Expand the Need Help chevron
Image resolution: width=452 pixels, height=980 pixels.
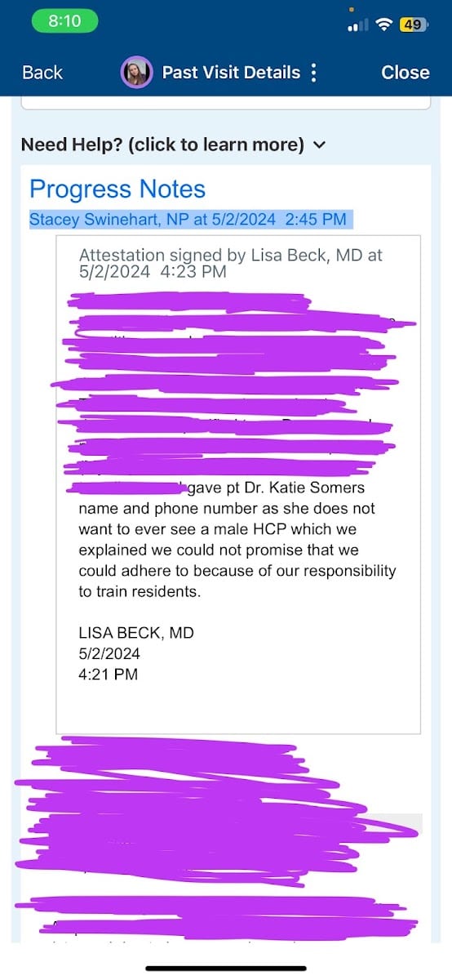(x=319, y=145)
